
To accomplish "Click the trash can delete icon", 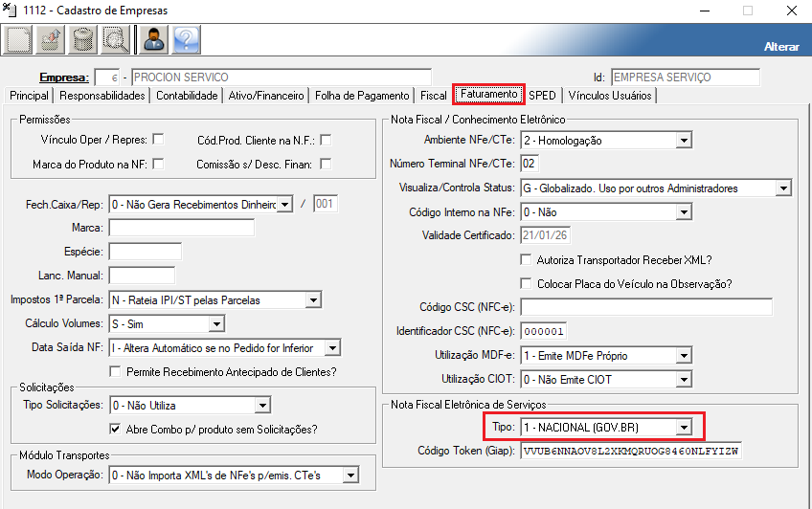I will (x=84, y=39).
